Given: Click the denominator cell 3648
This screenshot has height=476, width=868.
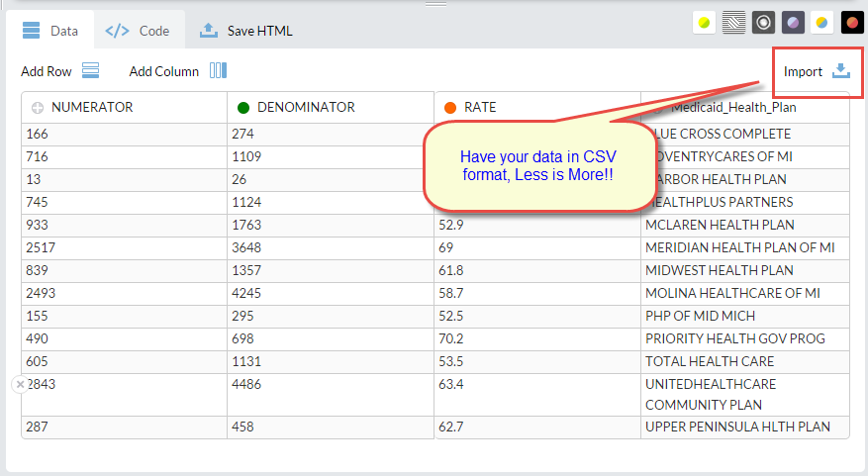Looking at the screenshot, I should pyautogui.click(x=331, y=248).
